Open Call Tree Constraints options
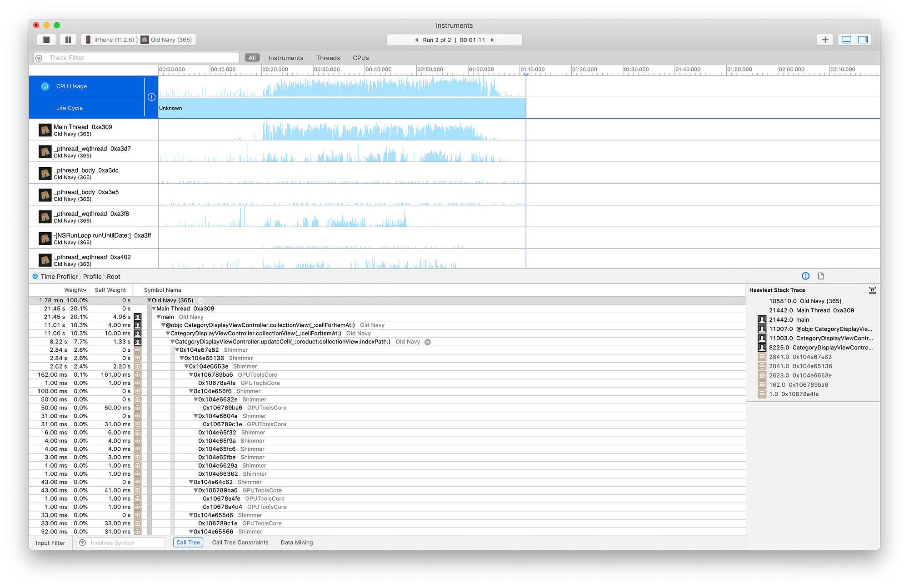The height and width of the screenshot is (588, 909). coord(240,543)
